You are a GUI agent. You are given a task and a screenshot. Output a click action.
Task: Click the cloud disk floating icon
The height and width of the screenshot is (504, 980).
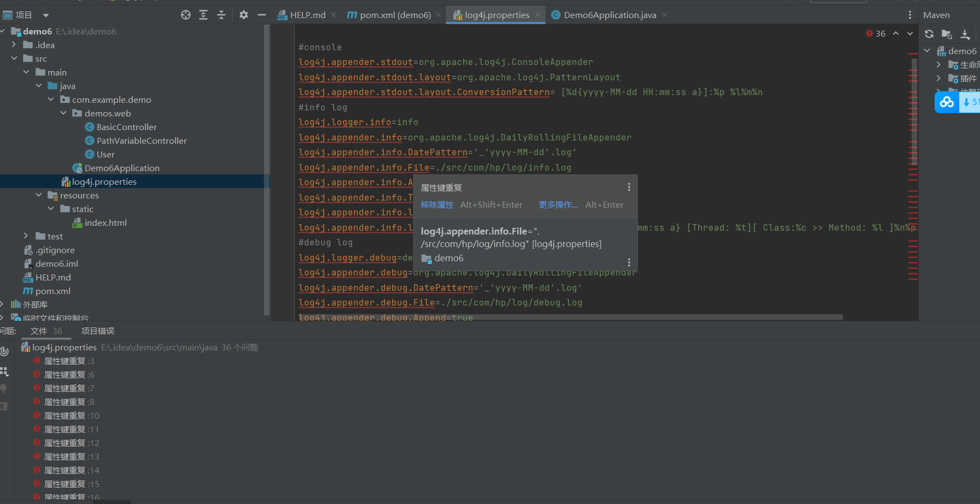click(x=947, y=102)
